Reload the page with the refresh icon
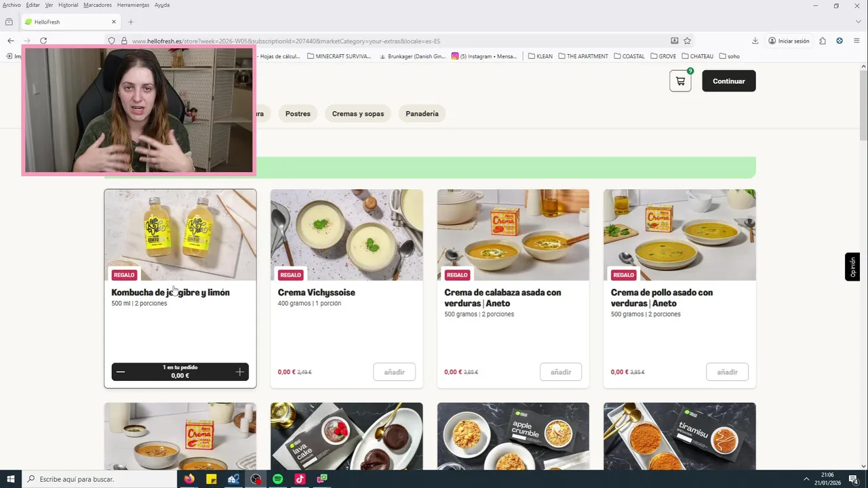Screen dimensions: 868x488 43,41
